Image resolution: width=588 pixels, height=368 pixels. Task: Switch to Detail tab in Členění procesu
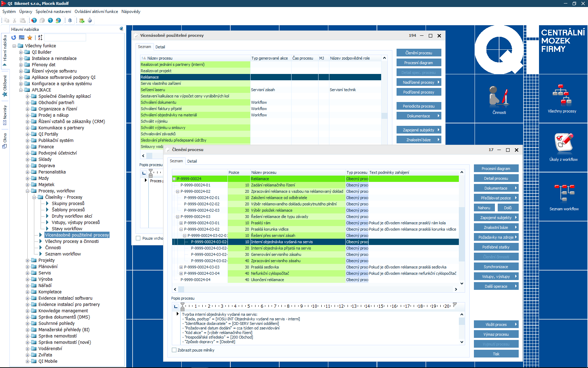coord(192,161)
